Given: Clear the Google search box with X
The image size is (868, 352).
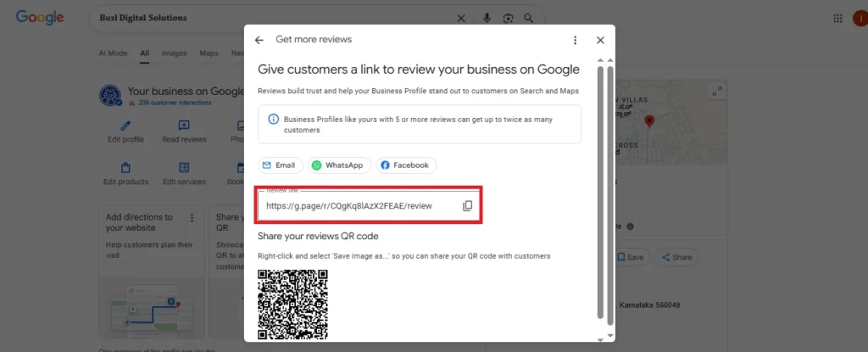Looking at the screenshot, I should coord(461,19).
